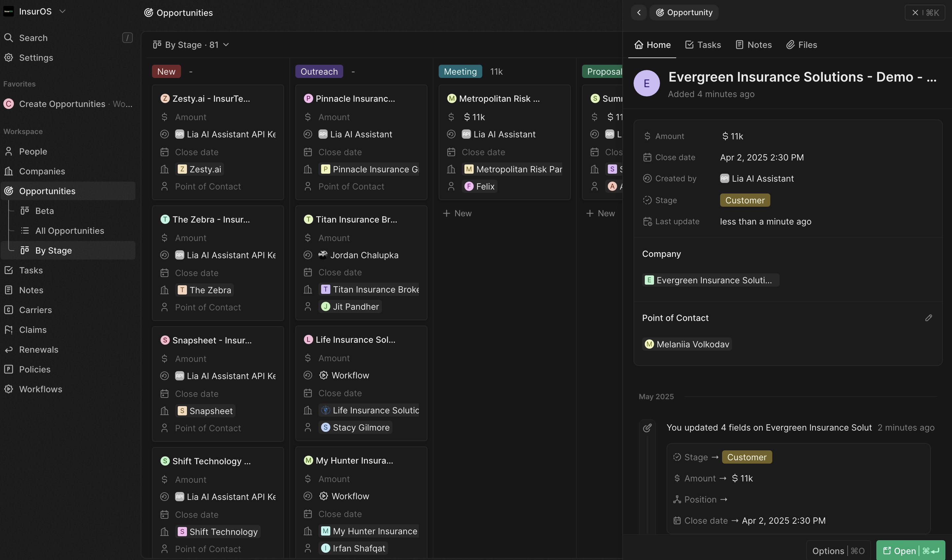Open Settings in the left sidebar
Image resolution: width=952 pixels, height=560 pixels.
point(36,58)
